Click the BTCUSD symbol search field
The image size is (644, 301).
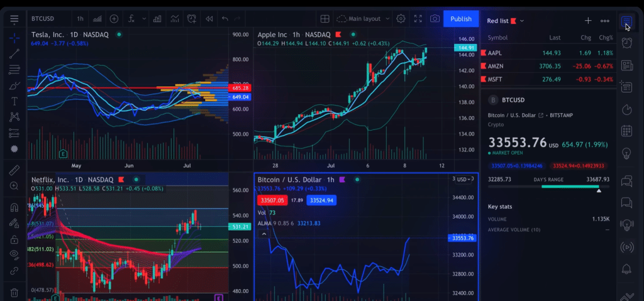tap(43, 19)
